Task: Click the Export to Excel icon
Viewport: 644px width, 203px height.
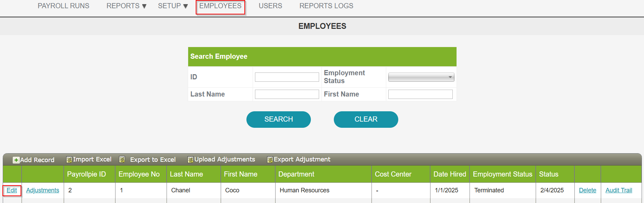Action: point(122,159)
